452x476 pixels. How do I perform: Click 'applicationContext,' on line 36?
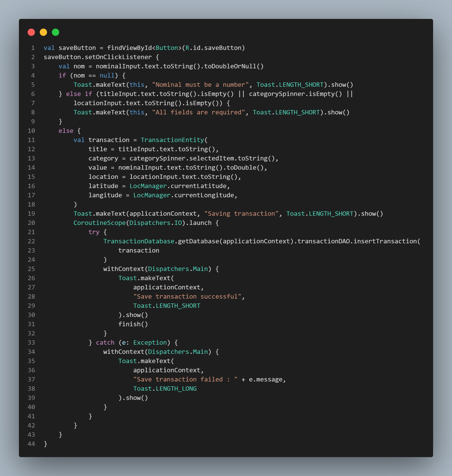[169, 370]
